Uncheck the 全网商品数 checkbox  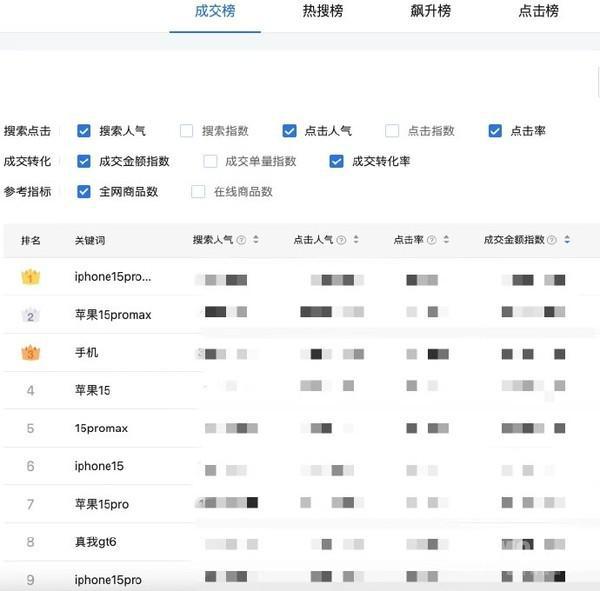coord(84,191)
